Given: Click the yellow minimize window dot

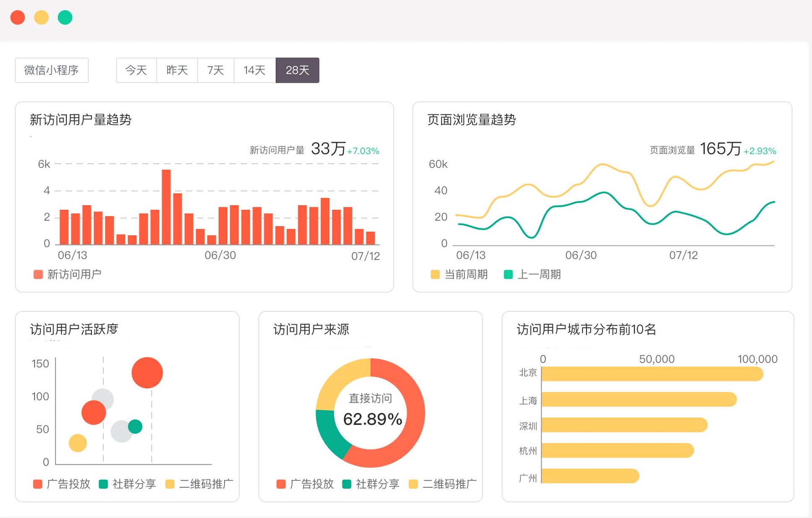Looking at the screenshot, I should 41,18.
